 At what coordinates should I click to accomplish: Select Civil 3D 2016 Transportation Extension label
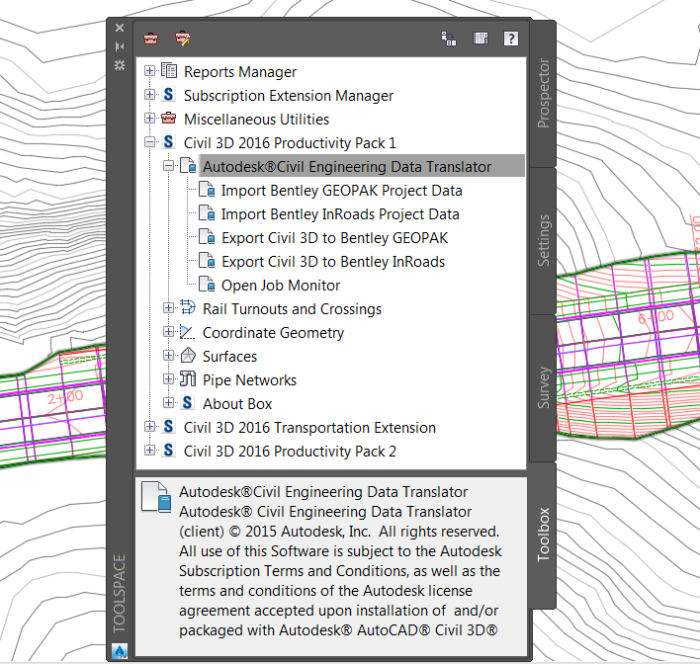click(x=309, y=428)
